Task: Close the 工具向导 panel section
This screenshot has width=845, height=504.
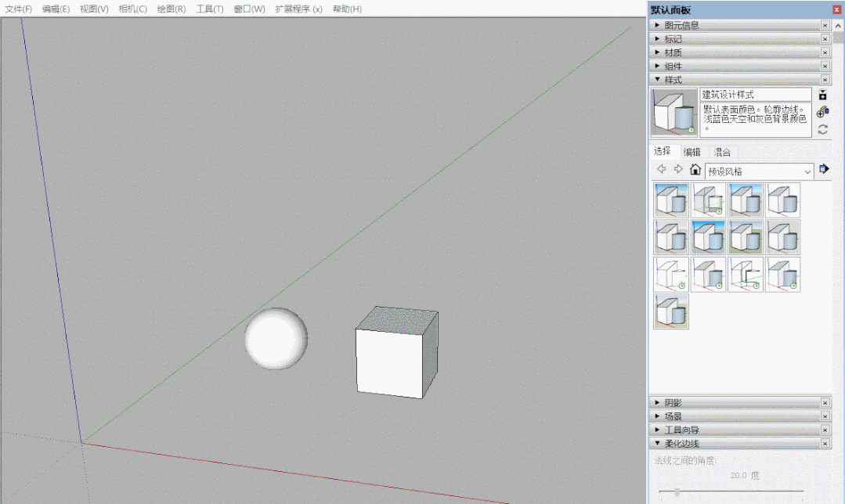Action: pos(825,430)
